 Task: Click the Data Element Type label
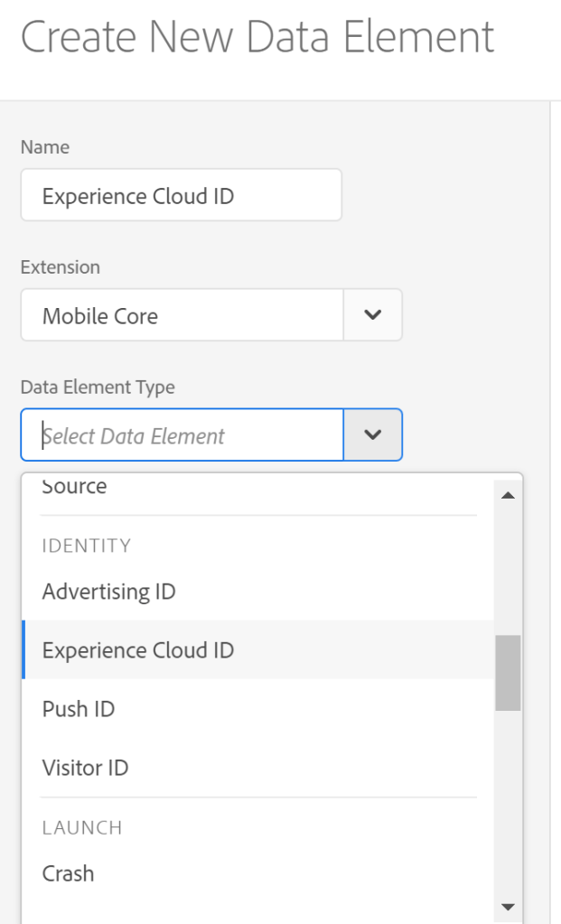(98, 387)
